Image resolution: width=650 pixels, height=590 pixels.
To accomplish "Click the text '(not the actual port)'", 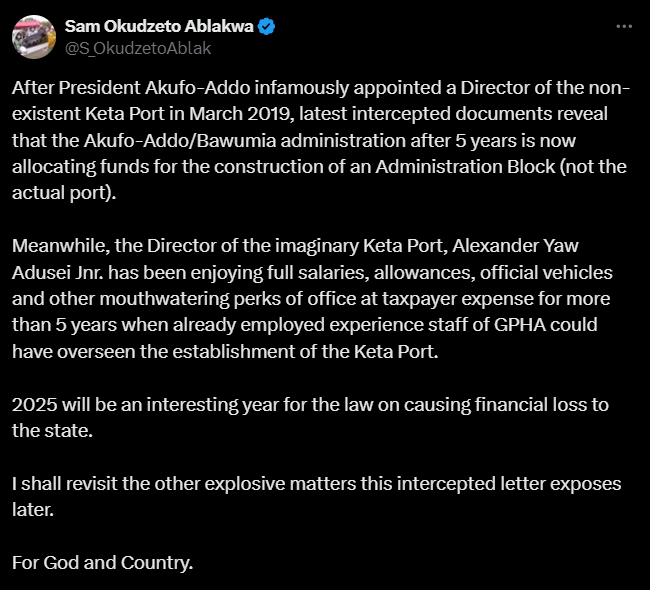I will pos(595,166).
